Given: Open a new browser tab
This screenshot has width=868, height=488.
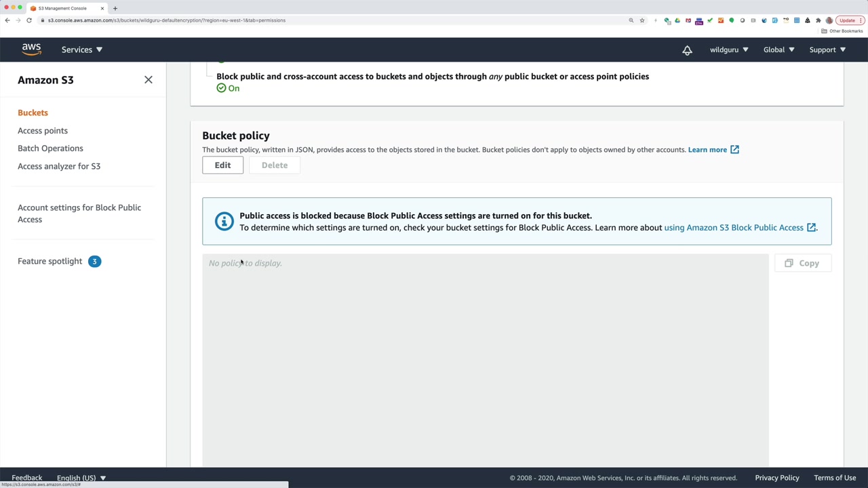Looking at the screenshot, I should coord(115,8).
